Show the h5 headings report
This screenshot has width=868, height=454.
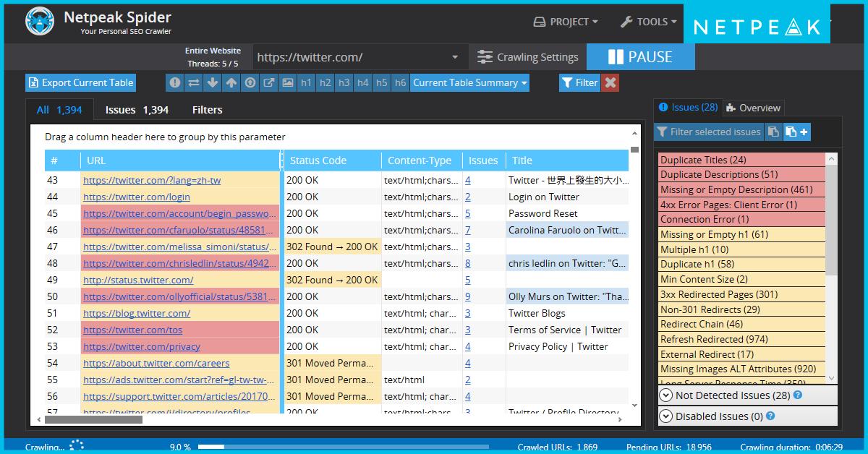(381, 82)
